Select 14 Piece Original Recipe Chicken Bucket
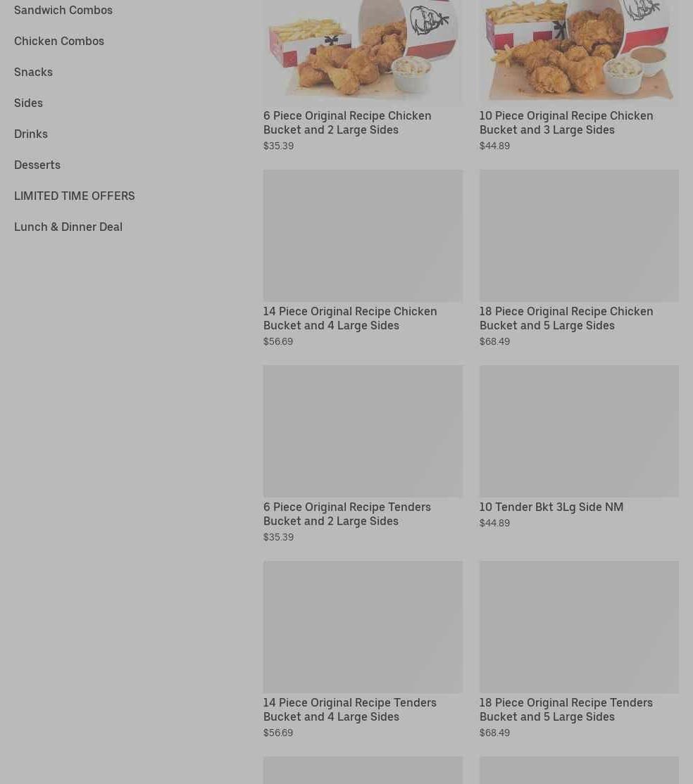 [350, 319]
